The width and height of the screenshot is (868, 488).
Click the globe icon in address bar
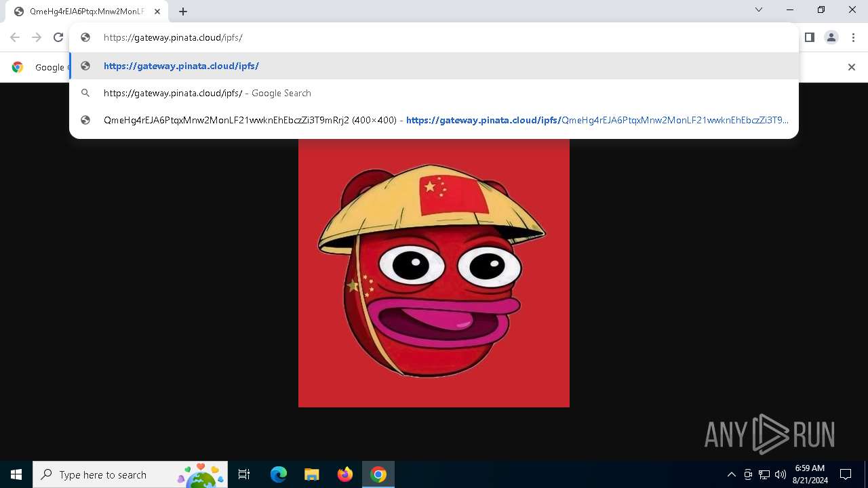[x=85, y=37]
